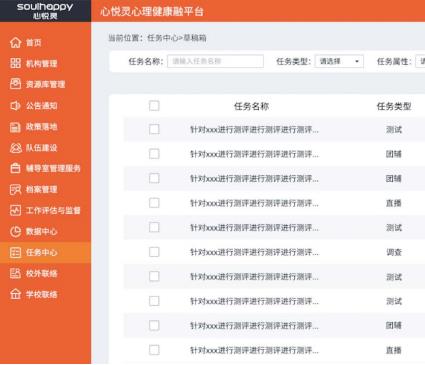Screen dimensions: 425x365
Task: Click the soulhappy 心悦灵 logo
Action: click(45, 11)
